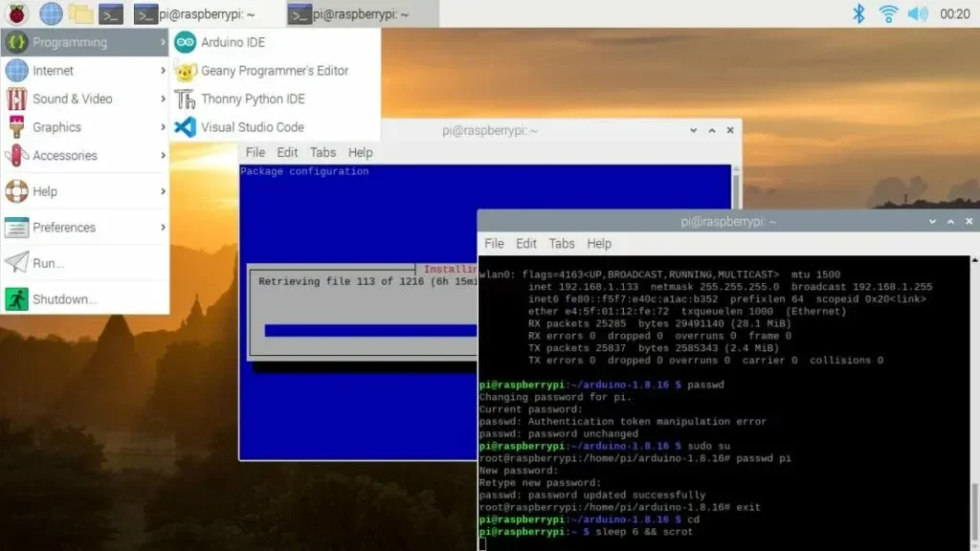The image size is (980, 551).
Task: Open Tabs menu in back terminal window
Action: click(x=323, y=152)
